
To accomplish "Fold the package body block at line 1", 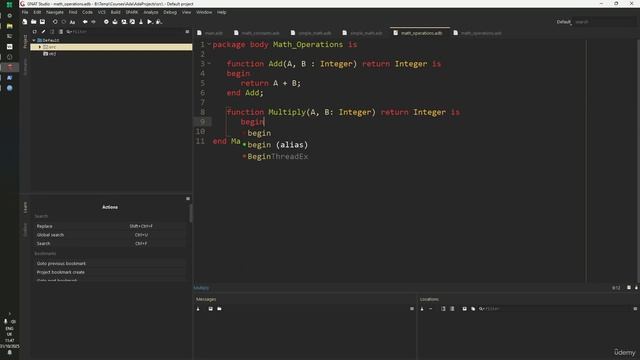I will [x=209, y=44].
